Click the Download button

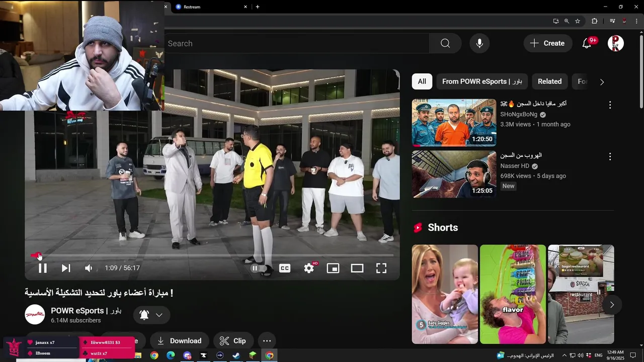pyautogui.click(x=179, y=341)
